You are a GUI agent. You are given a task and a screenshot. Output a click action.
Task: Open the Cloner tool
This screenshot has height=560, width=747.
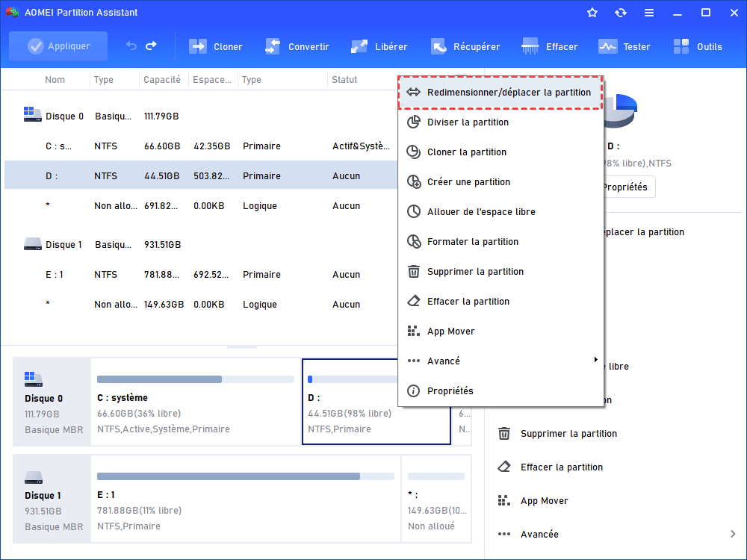pyautogui.click(x=216, y=46)
